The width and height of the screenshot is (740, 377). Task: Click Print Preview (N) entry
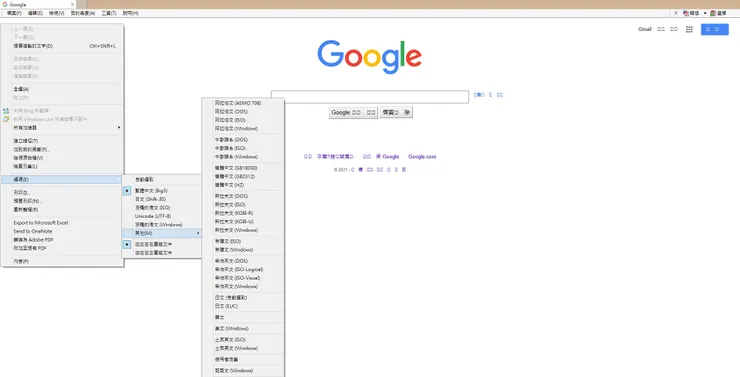click(x=62, y=201)
